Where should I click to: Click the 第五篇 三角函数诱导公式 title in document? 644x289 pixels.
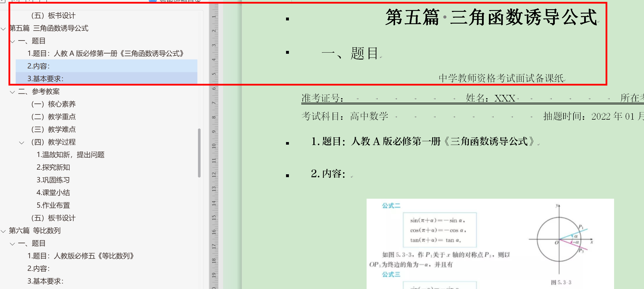(491, 17)
